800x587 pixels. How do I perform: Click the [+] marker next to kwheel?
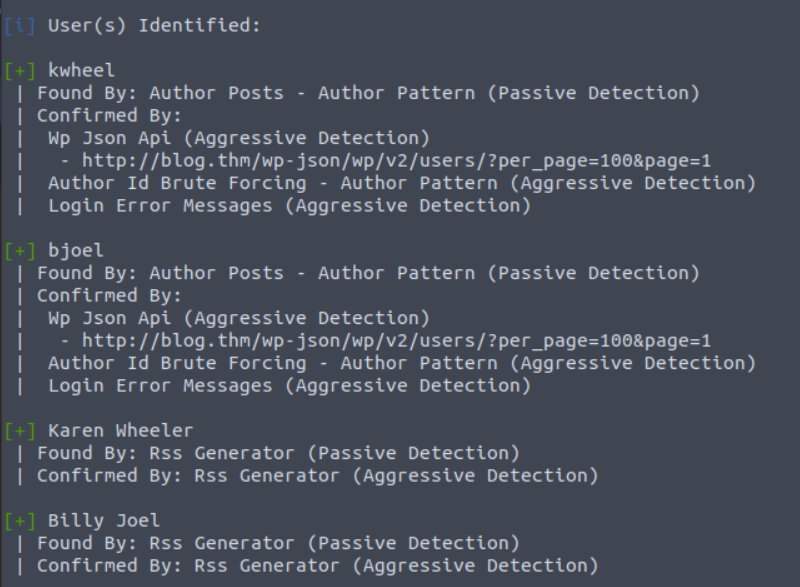(20, 70)
